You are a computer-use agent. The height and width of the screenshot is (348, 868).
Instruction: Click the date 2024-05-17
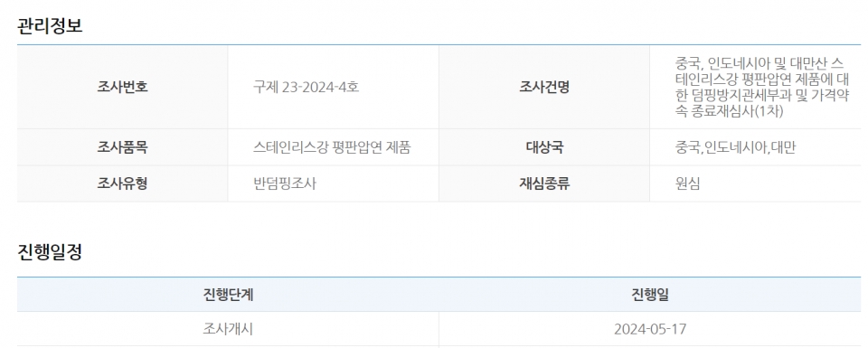pyautogui.click(x=650, y=329)
